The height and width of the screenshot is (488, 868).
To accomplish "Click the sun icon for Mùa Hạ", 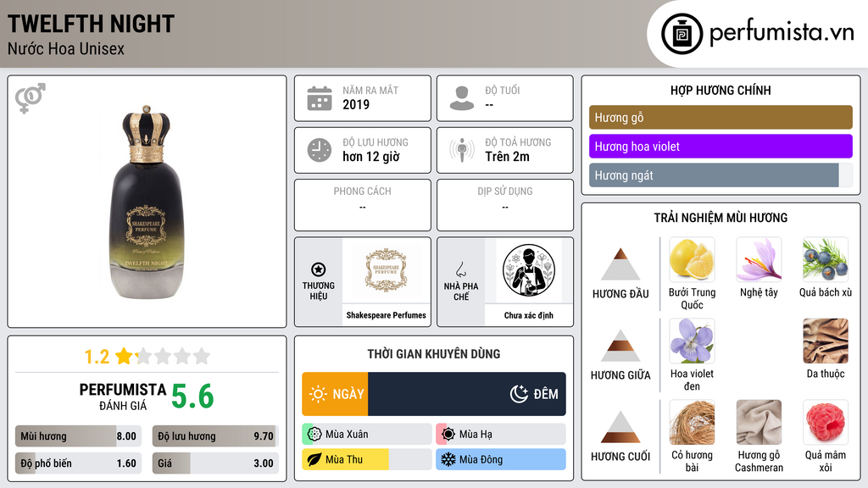I will coord(448,435).
